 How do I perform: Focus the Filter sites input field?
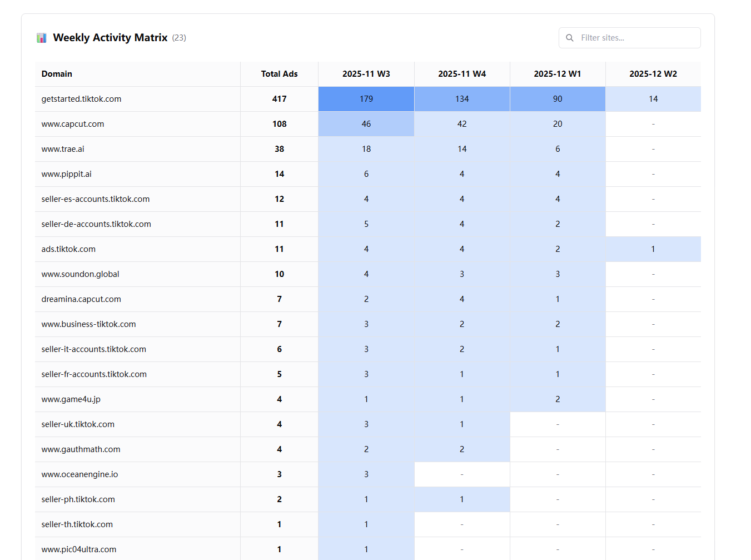point(629,38)
